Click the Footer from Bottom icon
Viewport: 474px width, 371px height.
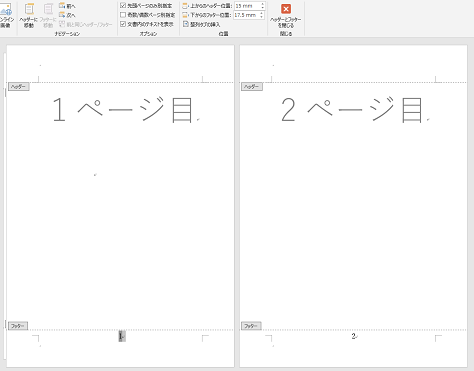(186, 15)
